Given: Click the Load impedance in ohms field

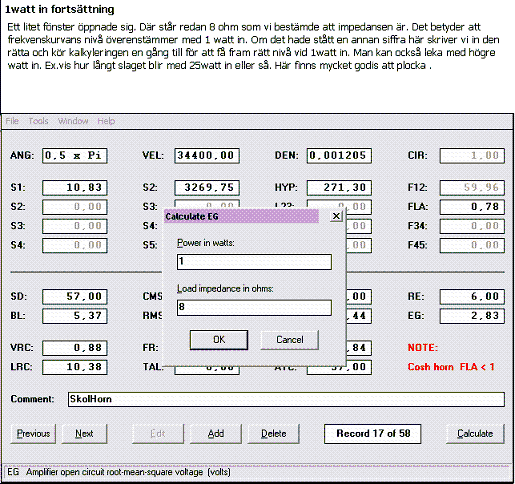Looking at the screenshot, I should point(254,307).
